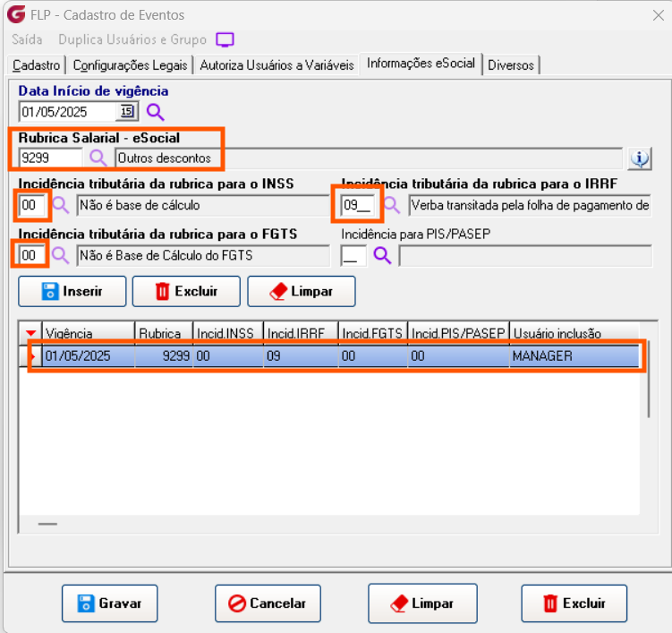Image resolution: width=672 pixels, height=633 pixels.
Task: Click search magnifier next to vigência date
Action: [155, 112]
